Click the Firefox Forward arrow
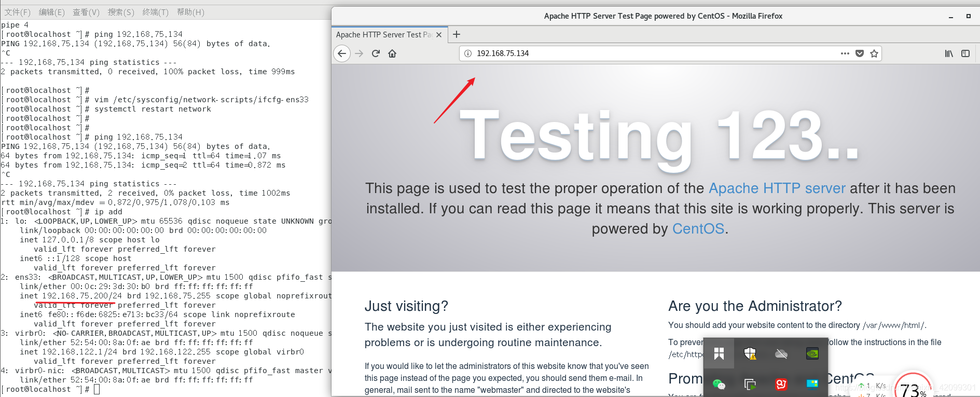This screenshot has width=980, height=397. [x=359, y=53]
